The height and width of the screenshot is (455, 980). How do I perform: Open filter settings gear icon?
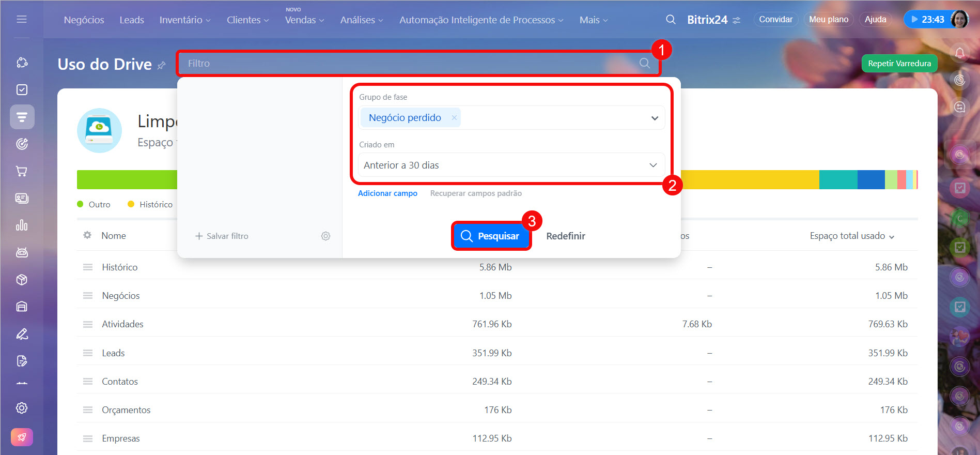(325, 236)
